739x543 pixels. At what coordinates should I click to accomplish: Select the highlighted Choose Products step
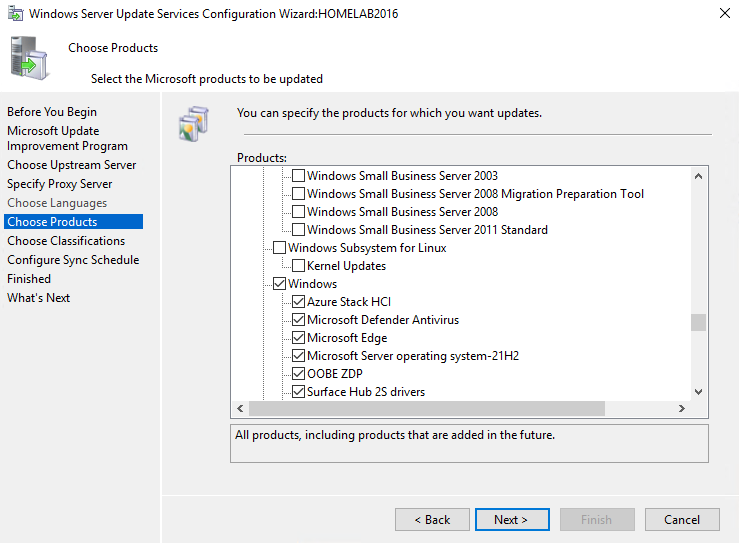[x=74, y=222]
